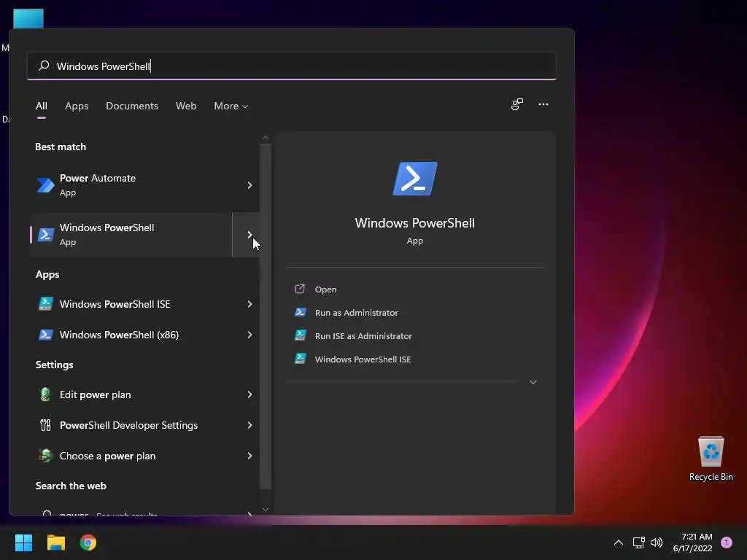
Task: Switch to the Web filter tab
Action: click(186, 106)
